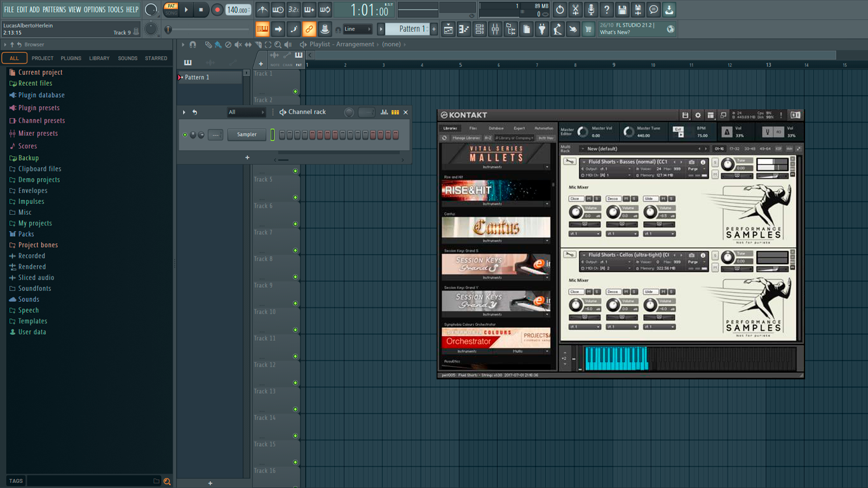
Task: Toggle the first step of the Sampler sequencer
Action: coord(282,135)
